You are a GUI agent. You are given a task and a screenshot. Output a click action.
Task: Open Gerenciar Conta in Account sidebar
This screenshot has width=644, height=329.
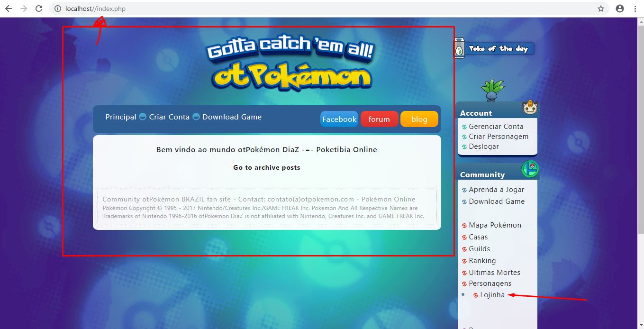(x=496, y=127)
